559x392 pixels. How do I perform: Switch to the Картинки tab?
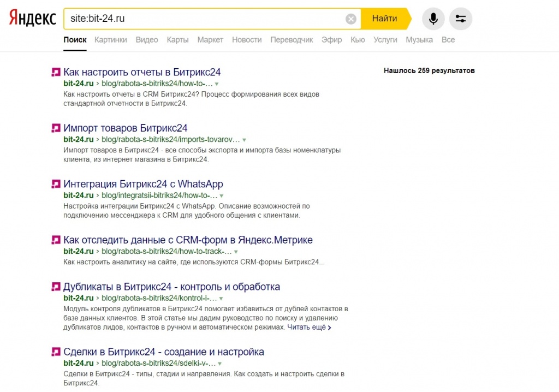[x=110, y=40]
